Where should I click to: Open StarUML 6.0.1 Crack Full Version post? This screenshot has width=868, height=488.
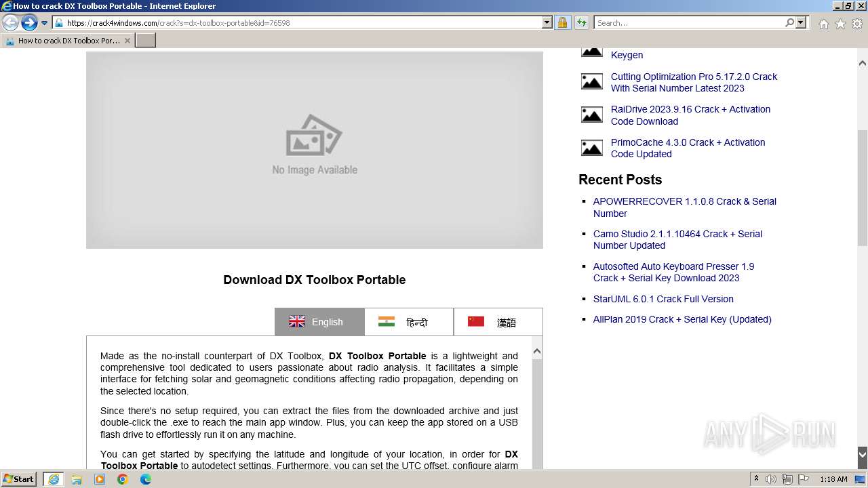(663, 299)
